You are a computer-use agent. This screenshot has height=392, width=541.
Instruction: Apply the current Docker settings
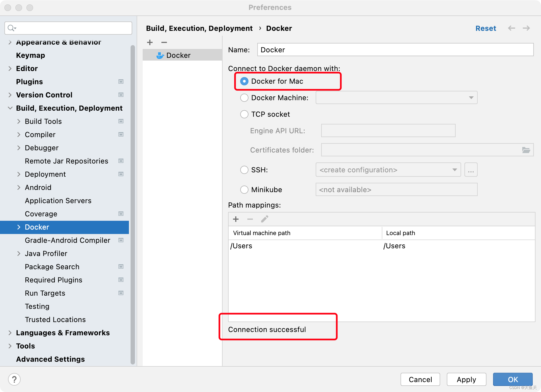pos(466,379)
